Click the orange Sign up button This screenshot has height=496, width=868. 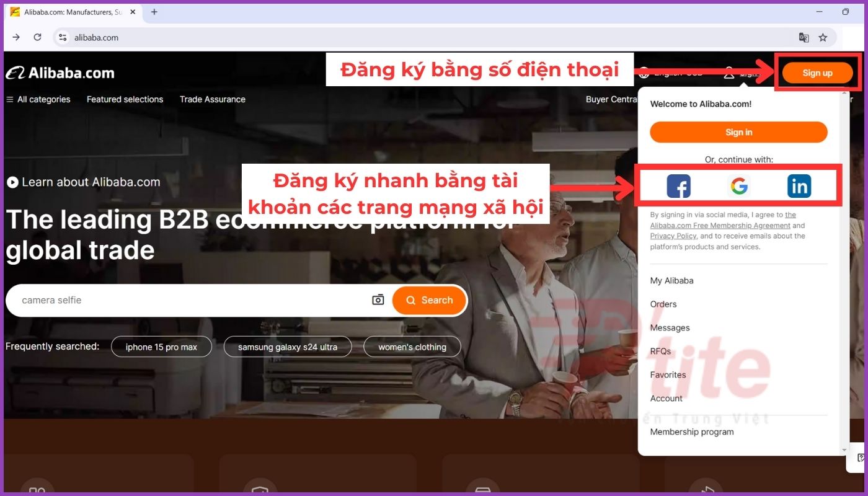(x=817, y=73)
